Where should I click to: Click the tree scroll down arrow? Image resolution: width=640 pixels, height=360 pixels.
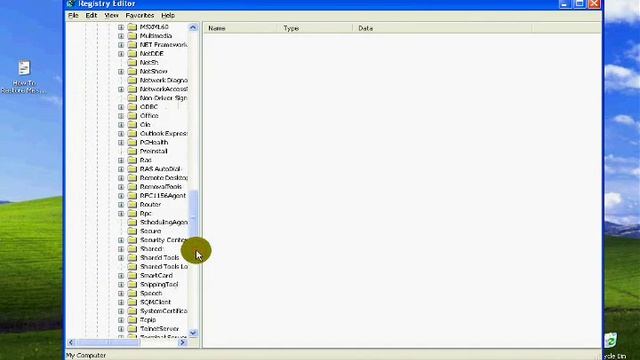pos(193,333)
